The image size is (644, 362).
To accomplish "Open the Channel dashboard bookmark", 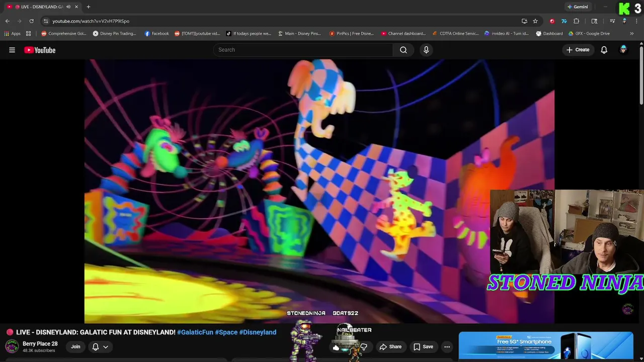I will pos(404,34).
